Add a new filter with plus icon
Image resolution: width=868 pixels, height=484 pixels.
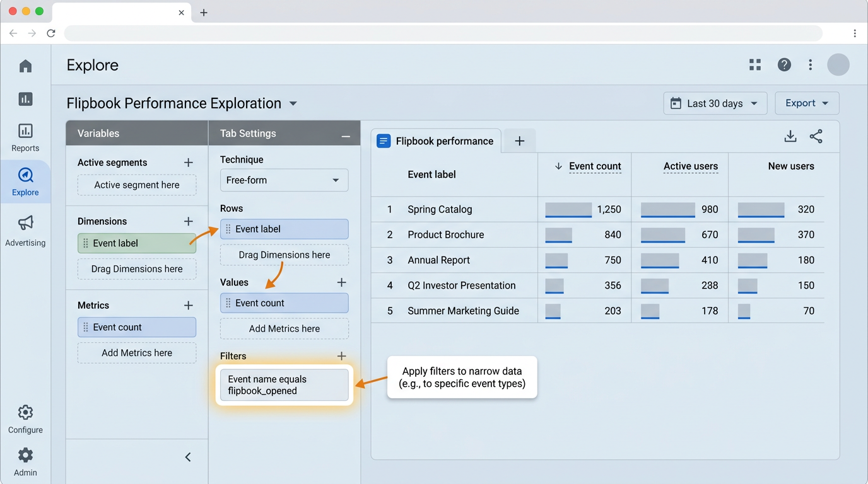[x=341, y=356]
